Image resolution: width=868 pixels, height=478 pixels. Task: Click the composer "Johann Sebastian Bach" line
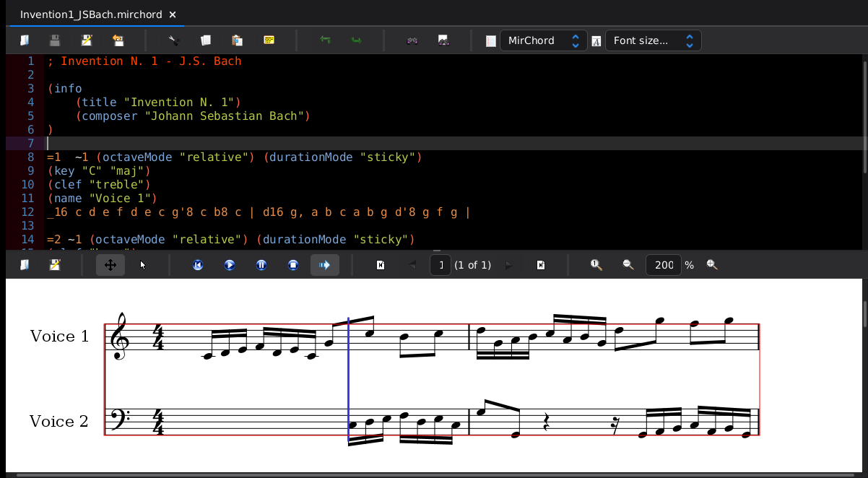click(x=192, y=116)
